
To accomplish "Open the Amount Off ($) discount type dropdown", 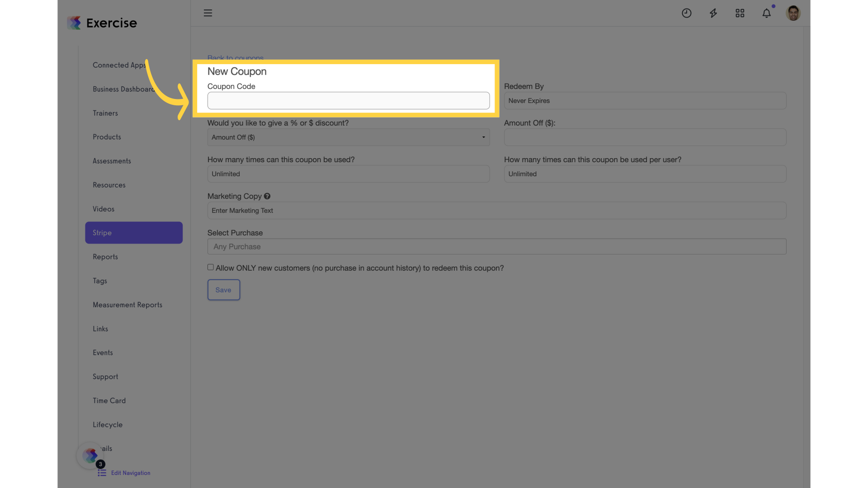I will pos(348,137).
